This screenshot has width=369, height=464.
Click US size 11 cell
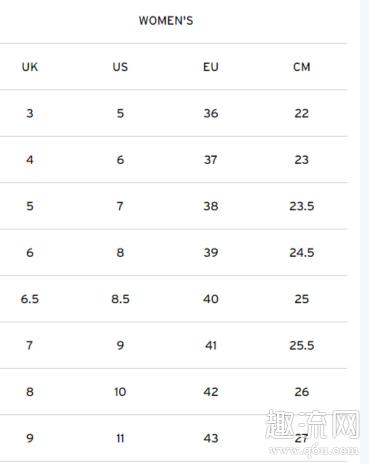click(x=120, y=438)
